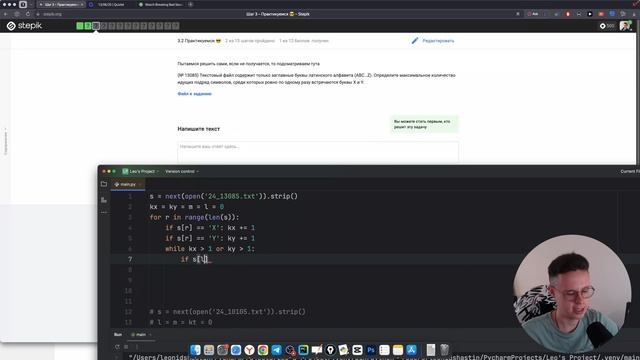Open PyCharm from the Dock

pyautogui.click(x=303, y=350)
